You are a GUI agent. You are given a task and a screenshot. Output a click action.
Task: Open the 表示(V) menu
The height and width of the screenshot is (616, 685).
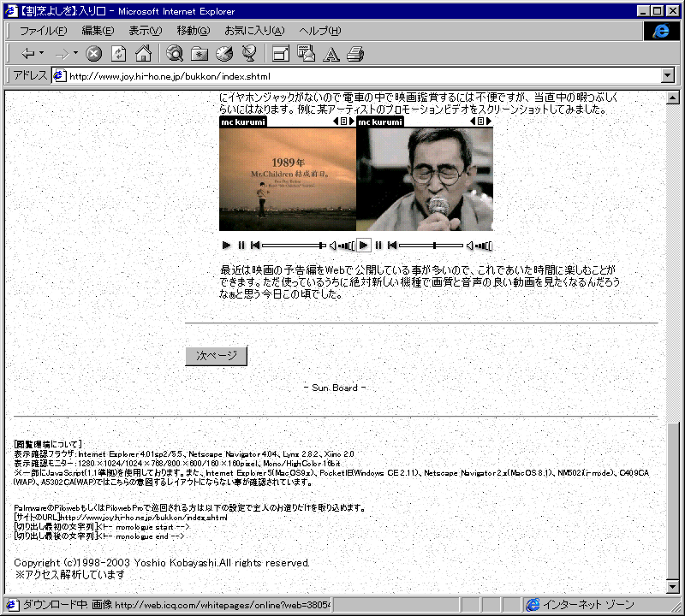(x=145, y=31)
